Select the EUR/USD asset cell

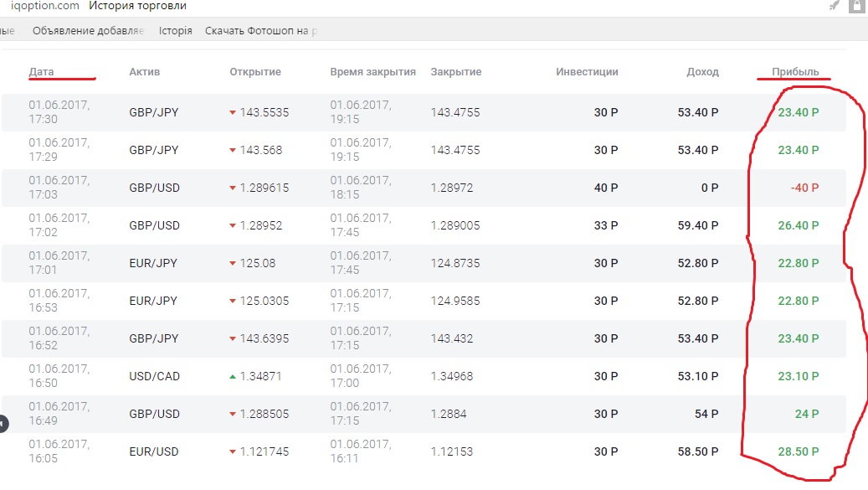(x=154, y=451)
